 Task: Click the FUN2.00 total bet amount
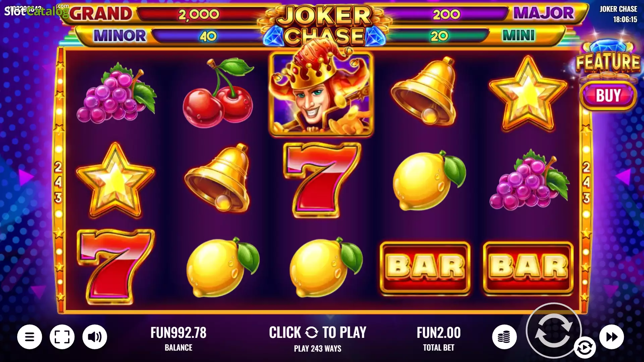tap(438, 333)
